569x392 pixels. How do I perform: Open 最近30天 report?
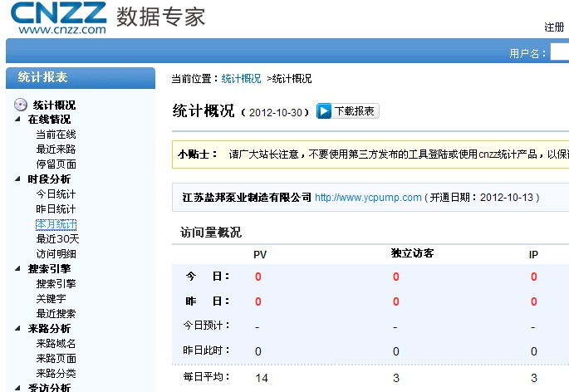57,239
